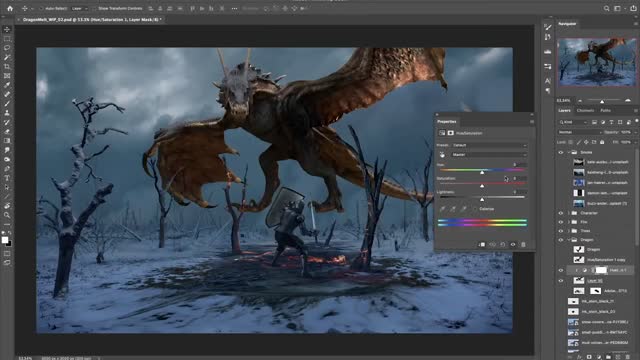Collapse the Dragon group
Viewport: 640px width, 360px height.
point(569,240)
